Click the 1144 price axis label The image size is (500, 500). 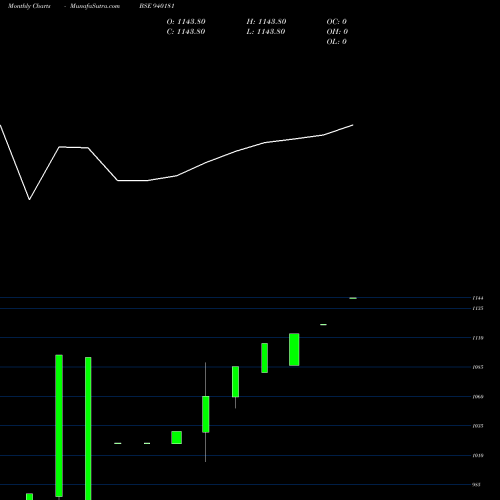pyautogui.click(x=478, y=298)
